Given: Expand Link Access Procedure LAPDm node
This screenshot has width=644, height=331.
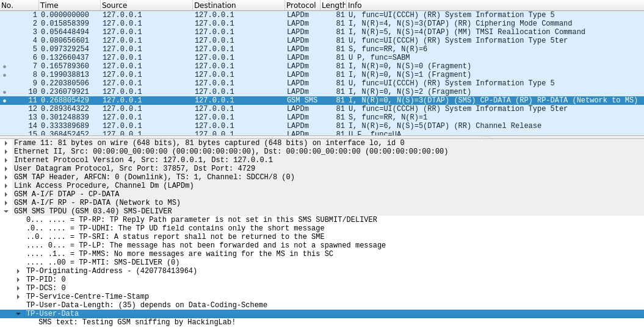Looking at the screenshot, I should click(5, 185).
